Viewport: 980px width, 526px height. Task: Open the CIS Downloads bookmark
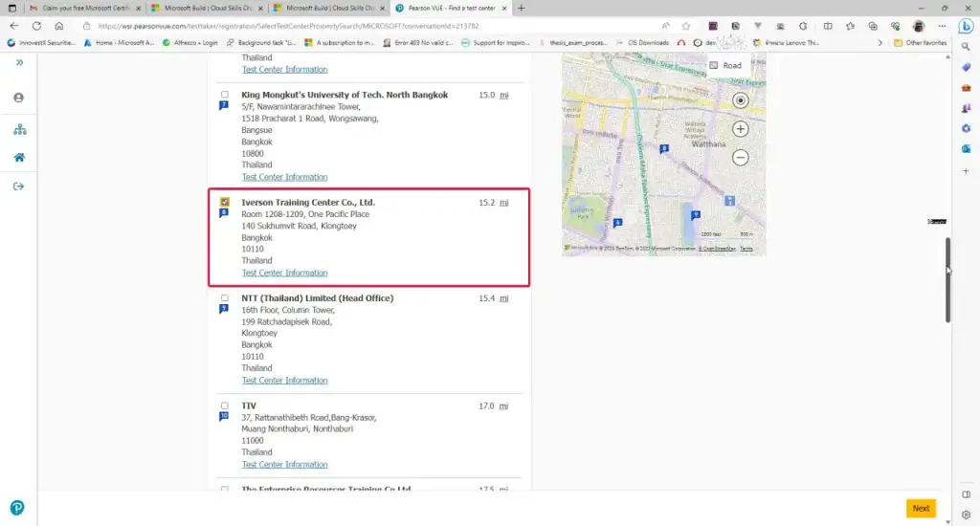click(642, 42)
